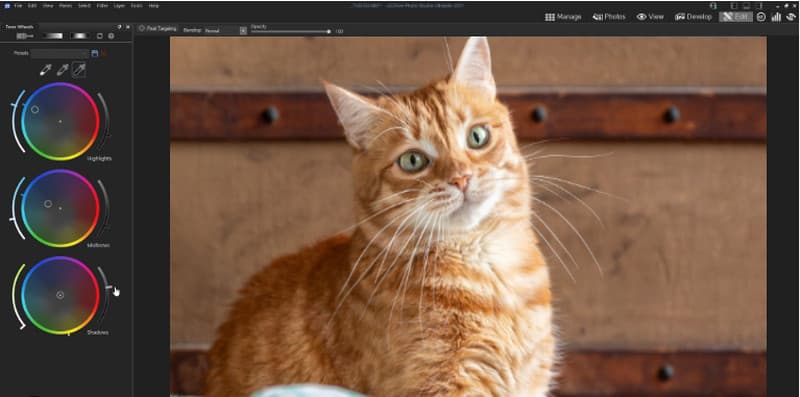Click the square icon in Tone Wheels toolbar
The height and width of the screenshot is (397, 800).
pyautogui.click(x=100, y=36)
